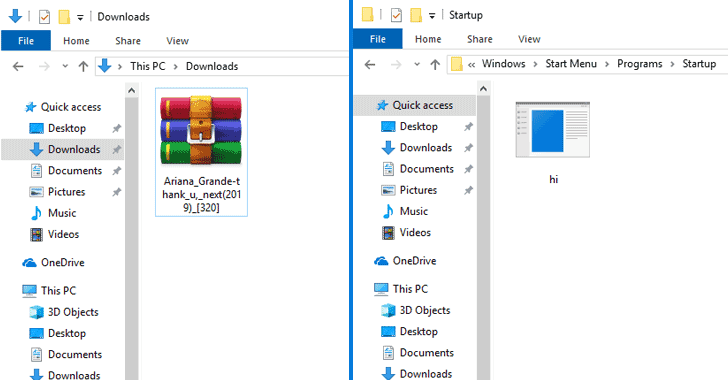Open 3D Objects in Downloads window sidebar

(x=63, y=312)
